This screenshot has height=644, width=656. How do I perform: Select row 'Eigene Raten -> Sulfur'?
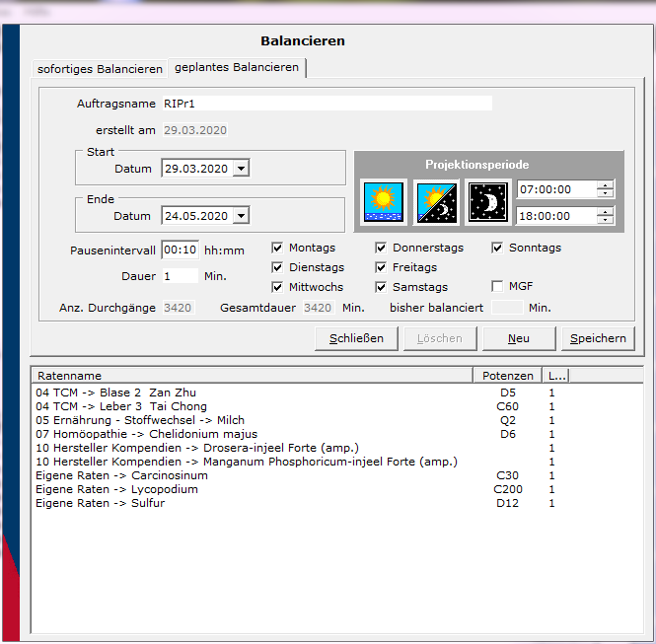tap(337, 503)
